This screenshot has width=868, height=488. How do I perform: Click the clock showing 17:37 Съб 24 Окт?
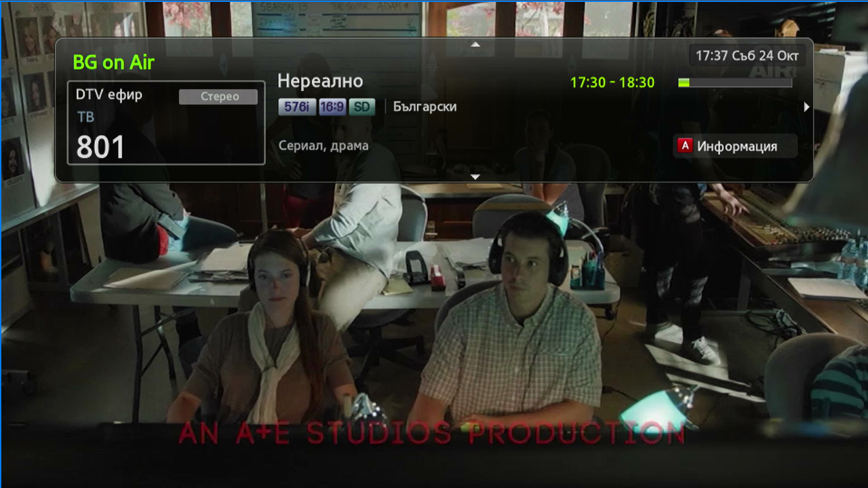tap(747, 56)
